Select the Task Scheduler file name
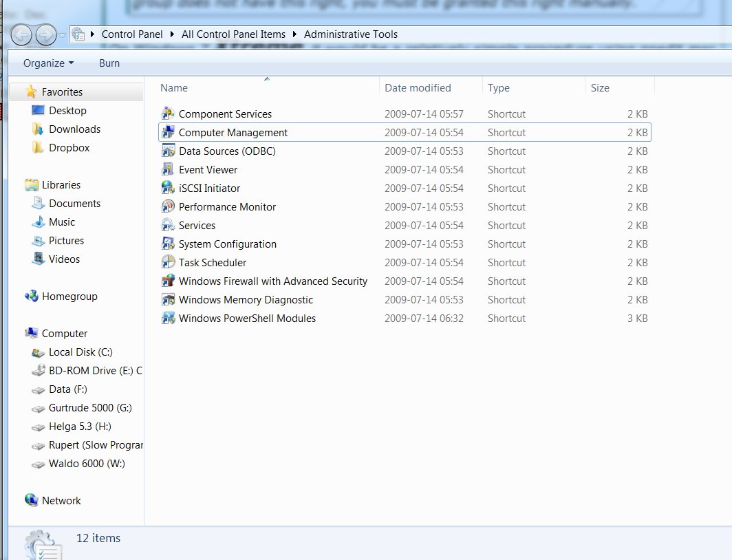 coord(213,263)
